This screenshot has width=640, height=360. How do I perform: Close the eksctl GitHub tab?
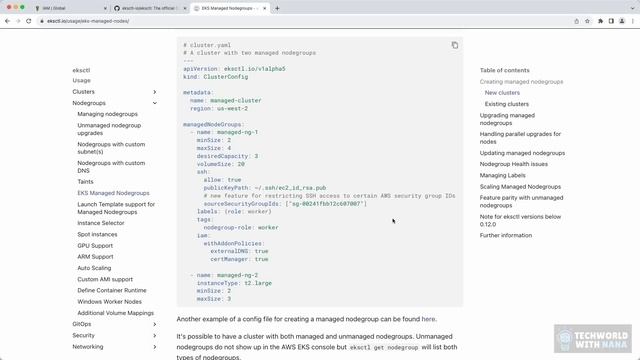click(x=185, y=8)
